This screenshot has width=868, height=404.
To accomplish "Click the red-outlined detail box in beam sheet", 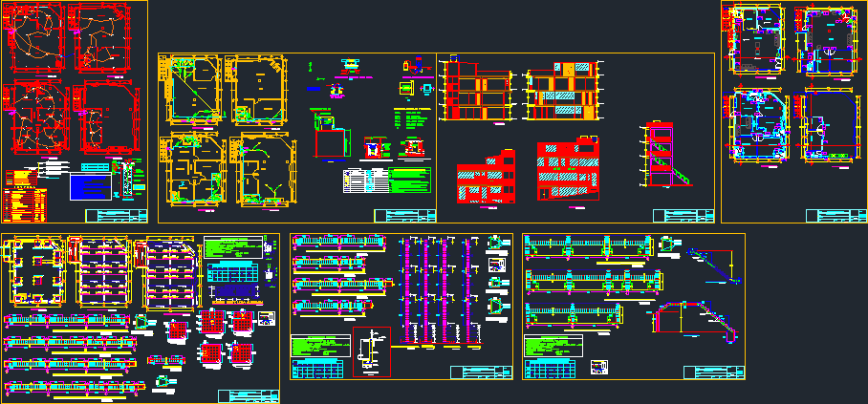I will click(x=372, y=351).
